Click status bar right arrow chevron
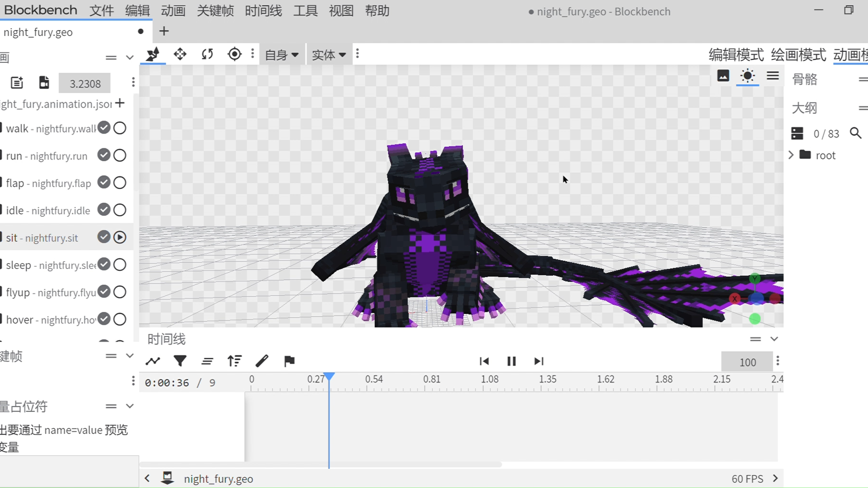The height and width of the screenshot is (488, 868). (x=775, y=478)
